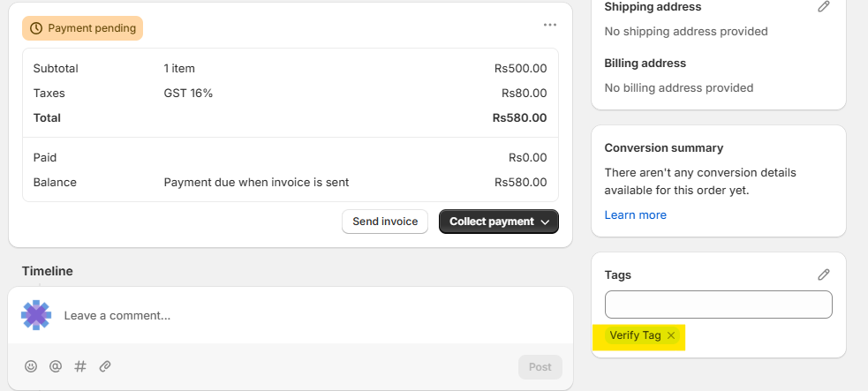Click the Rs580.00 total amount
Viewport: 868px width, 391px height.
pyautogui.click(x=519, y=117)
